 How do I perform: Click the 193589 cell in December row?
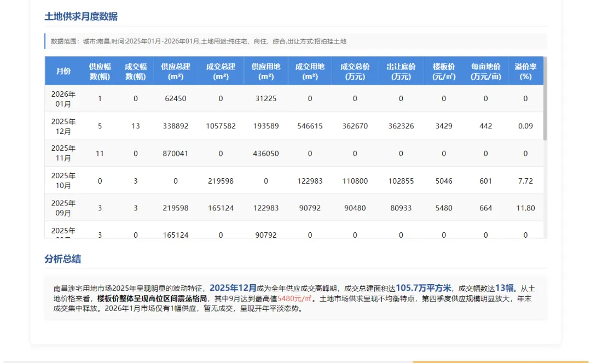click(266, 126)
